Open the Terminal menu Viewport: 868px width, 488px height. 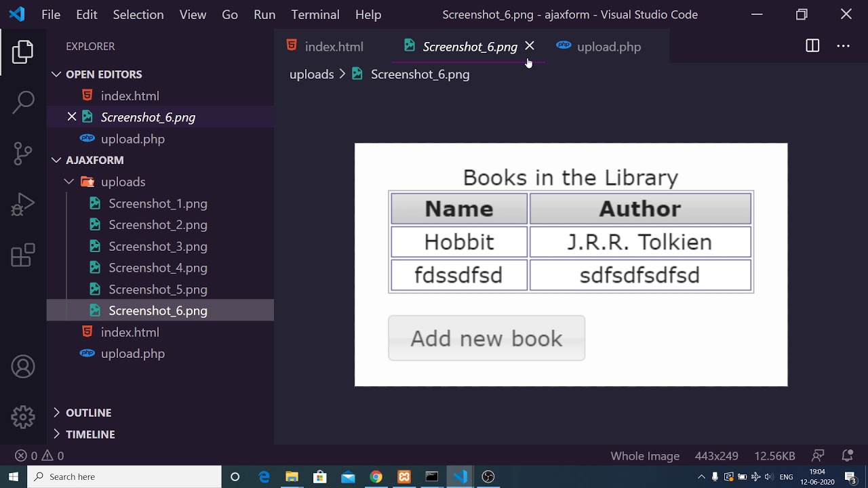tap(315, 14)
